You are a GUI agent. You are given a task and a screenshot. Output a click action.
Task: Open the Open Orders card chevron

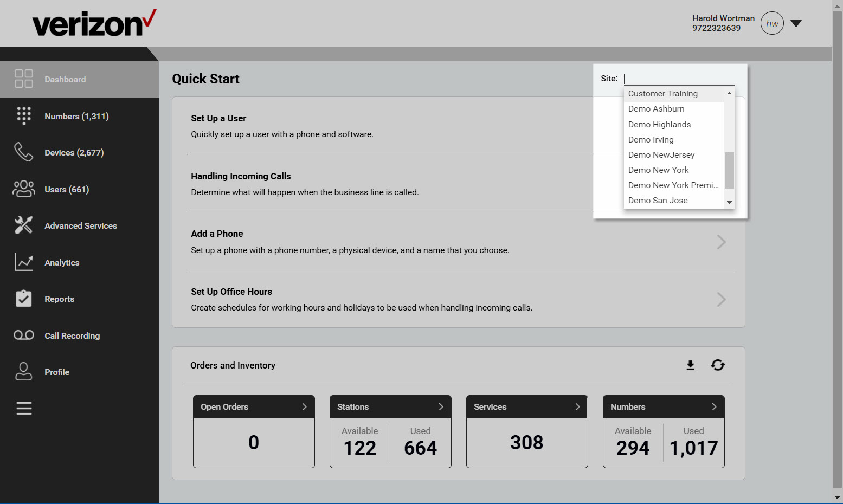coord(304,406)
